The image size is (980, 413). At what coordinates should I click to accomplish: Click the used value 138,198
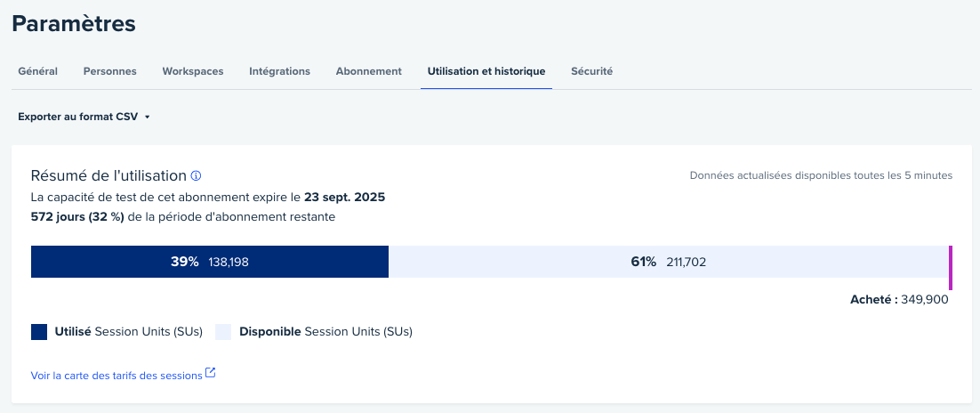[229, 263]
